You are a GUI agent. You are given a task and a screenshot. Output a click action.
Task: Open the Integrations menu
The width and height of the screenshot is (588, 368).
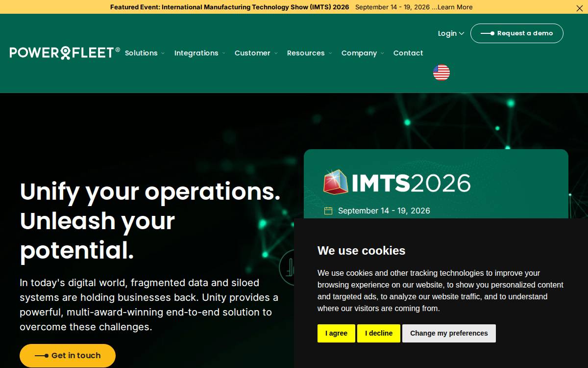point(199,53)
